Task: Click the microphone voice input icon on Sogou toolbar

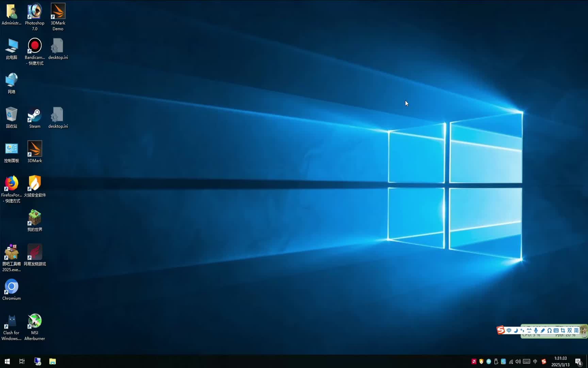Action: (536, 331)
